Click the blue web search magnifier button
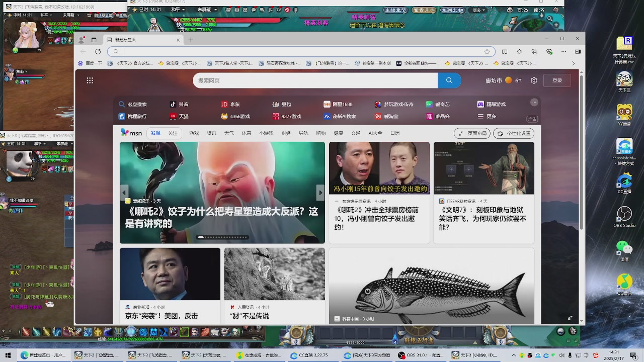This screenshot has width=644, height=362. [x=449, y=80]
